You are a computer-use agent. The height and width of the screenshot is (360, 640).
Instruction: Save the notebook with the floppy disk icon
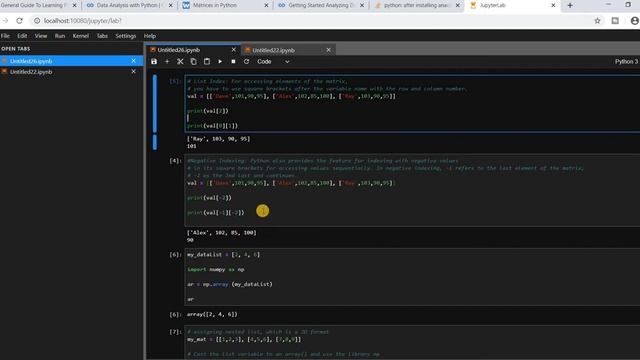point(154,62)
